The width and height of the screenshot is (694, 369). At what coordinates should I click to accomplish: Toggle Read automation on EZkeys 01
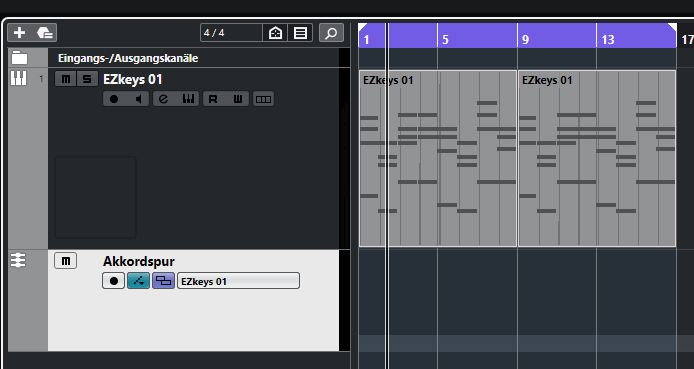coord(213,99)
